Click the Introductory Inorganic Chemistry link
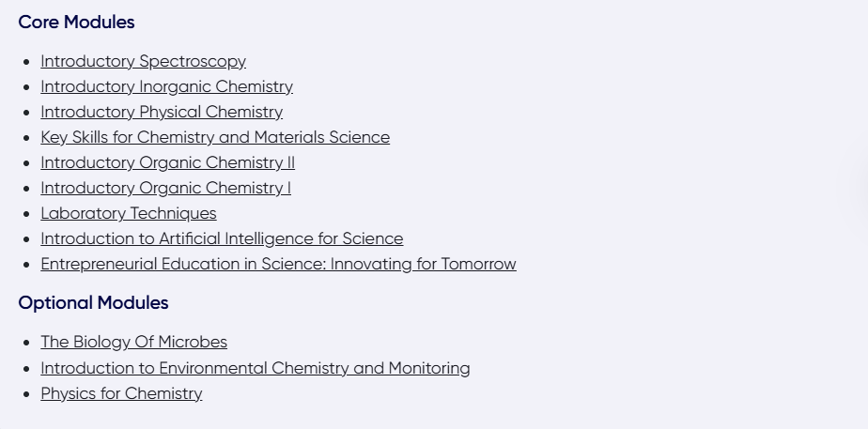The height and width of the screenshot is (429, 868). pyautogui.click(x=166, y=86)
